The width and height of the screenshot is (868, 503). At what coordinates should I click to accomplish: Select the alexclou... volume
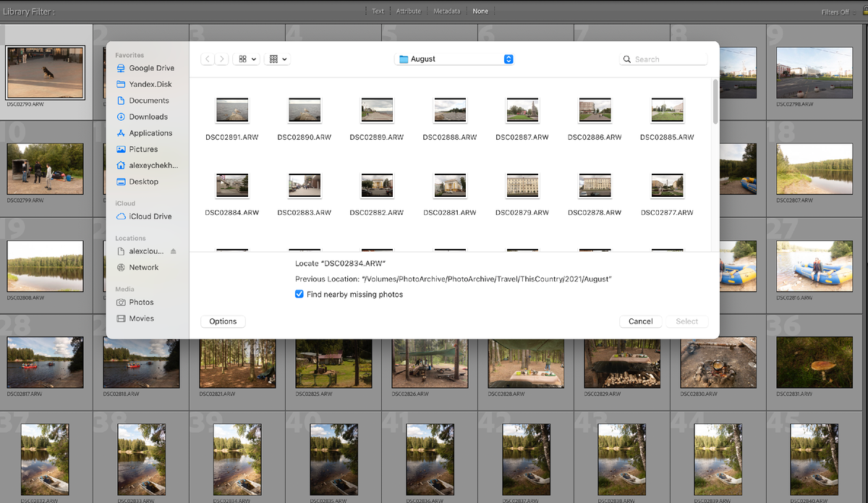142,251
